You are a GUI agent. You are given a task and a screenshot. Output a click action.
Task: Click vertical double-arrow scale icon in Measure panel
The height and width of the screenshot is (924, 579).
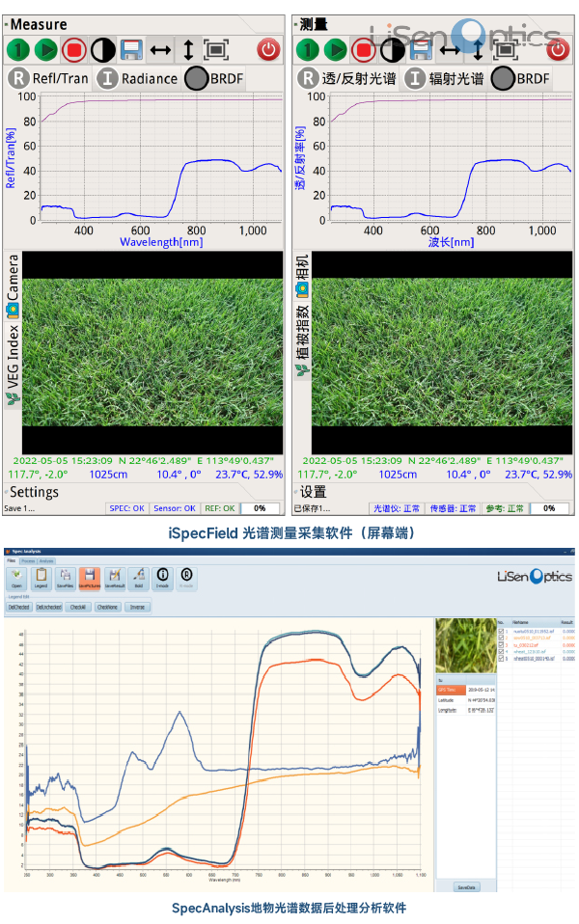point(188,50)
